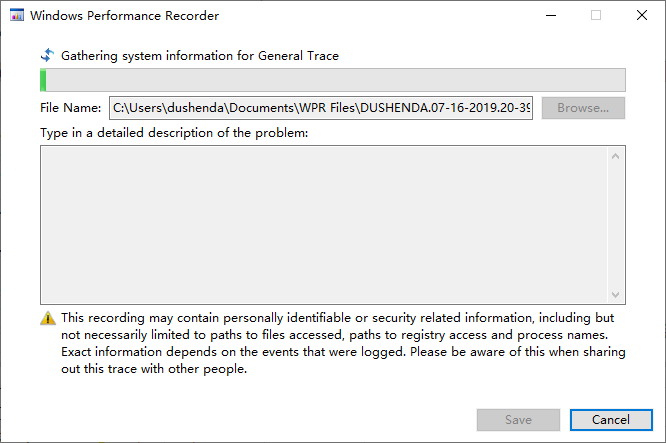Image resolution: width=666 pixels, height=443 pixels.
Task: Focus the detailed problem description text box
Action: click(322, 224)
